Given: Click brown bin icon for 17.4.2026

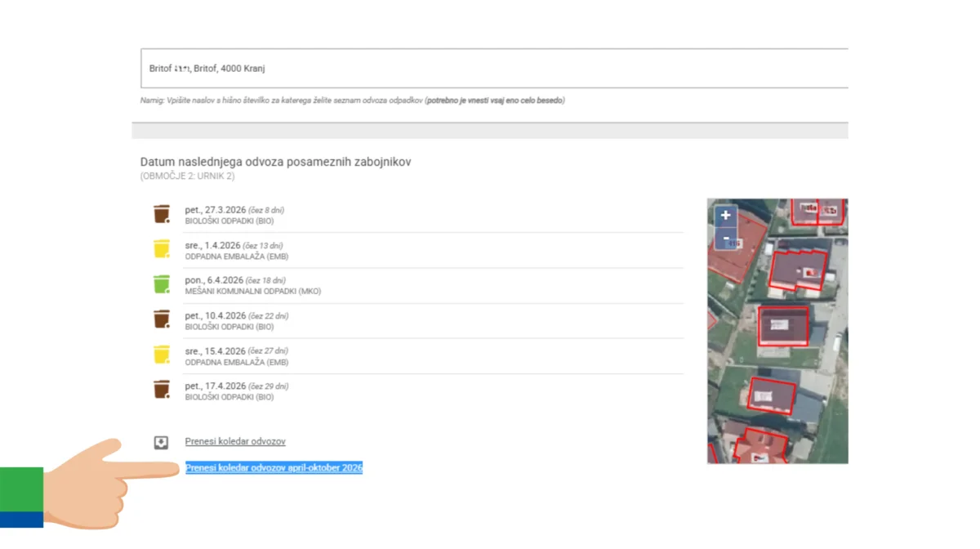Looking at the screenshot, I should point(162,390).
